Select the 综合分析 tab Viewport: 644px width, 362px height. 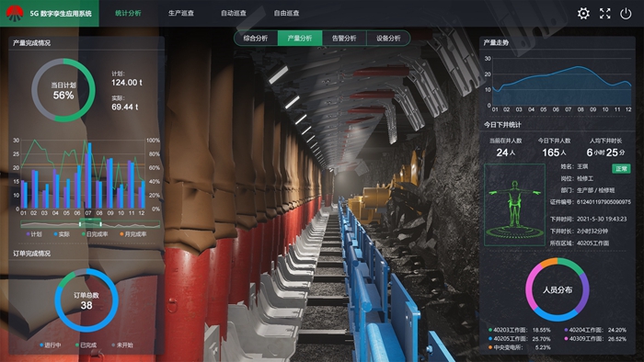pyautogui.click(x=256, y=38)
